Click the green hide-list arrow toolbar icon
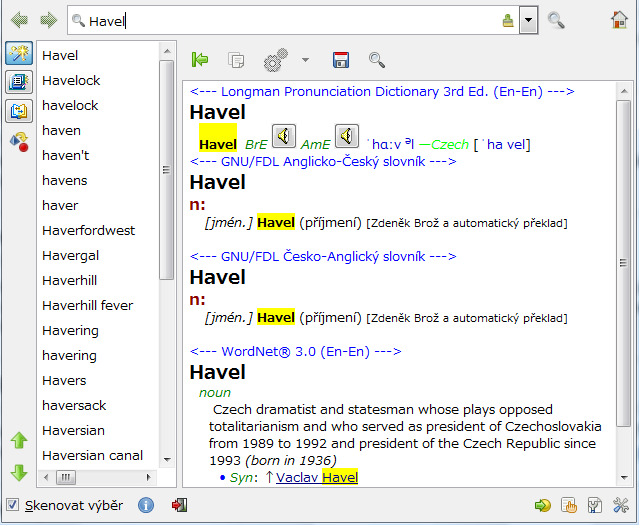The image size is (639, 525). tap(200, 60)
